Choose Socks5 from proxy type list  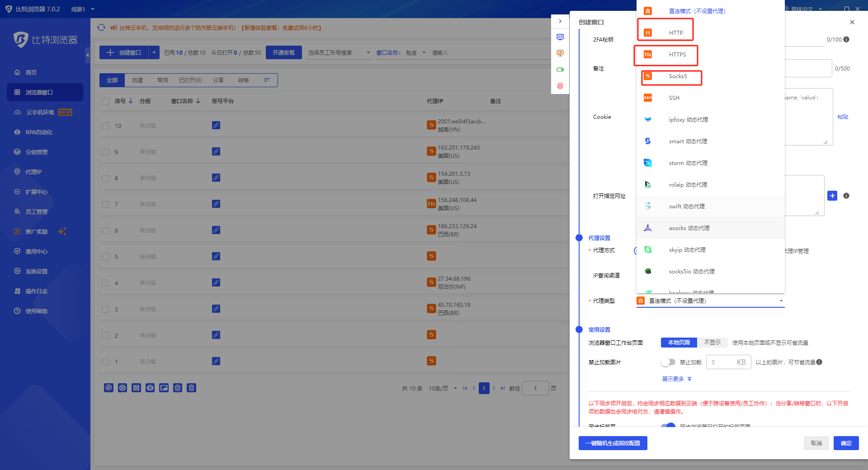pyautogui.click(x=710, y=76)
